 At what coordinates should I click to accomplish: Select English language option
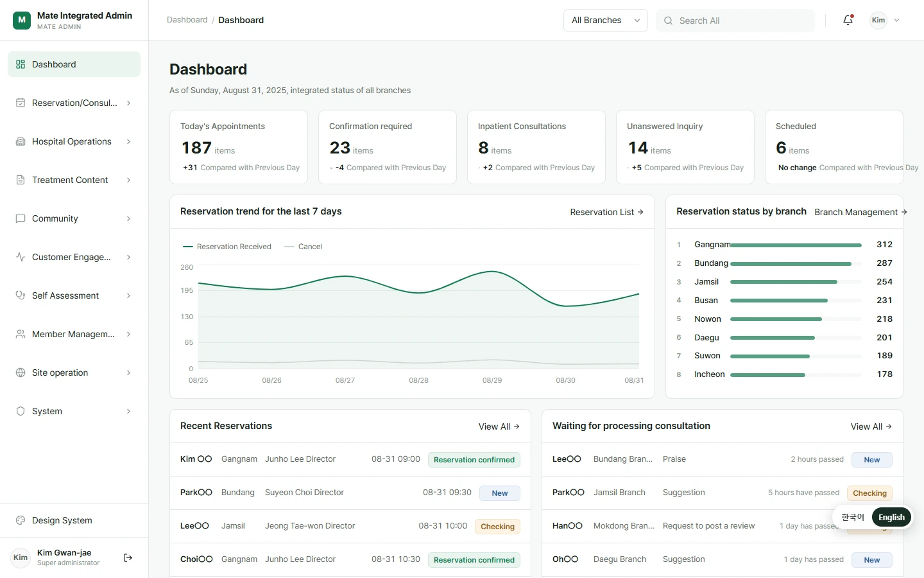892,517
